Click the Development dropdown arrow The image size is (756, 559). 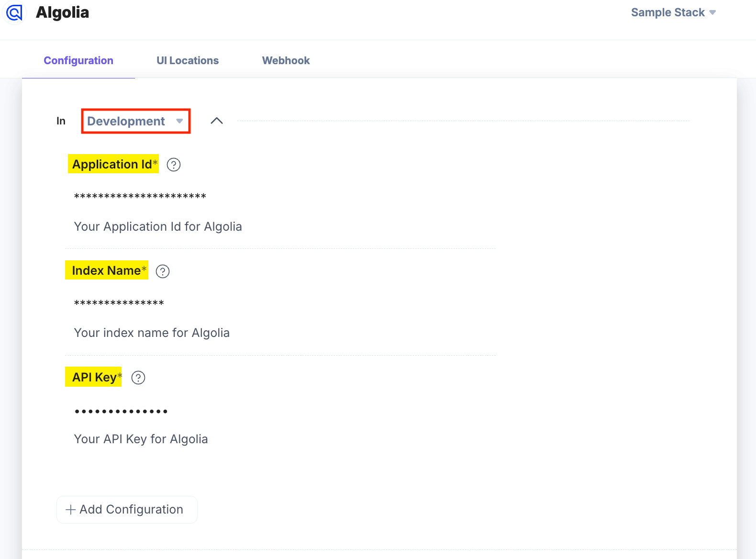179,121
